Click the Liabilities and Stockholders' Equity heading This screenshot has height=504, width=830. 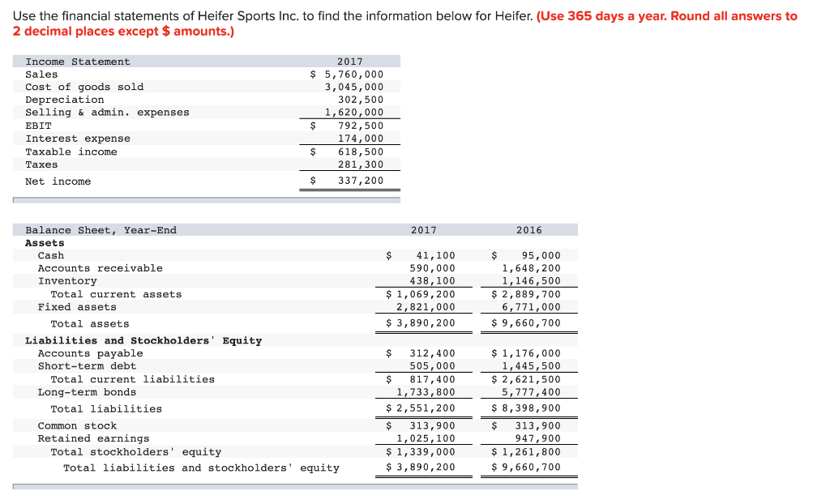[143, 340]
